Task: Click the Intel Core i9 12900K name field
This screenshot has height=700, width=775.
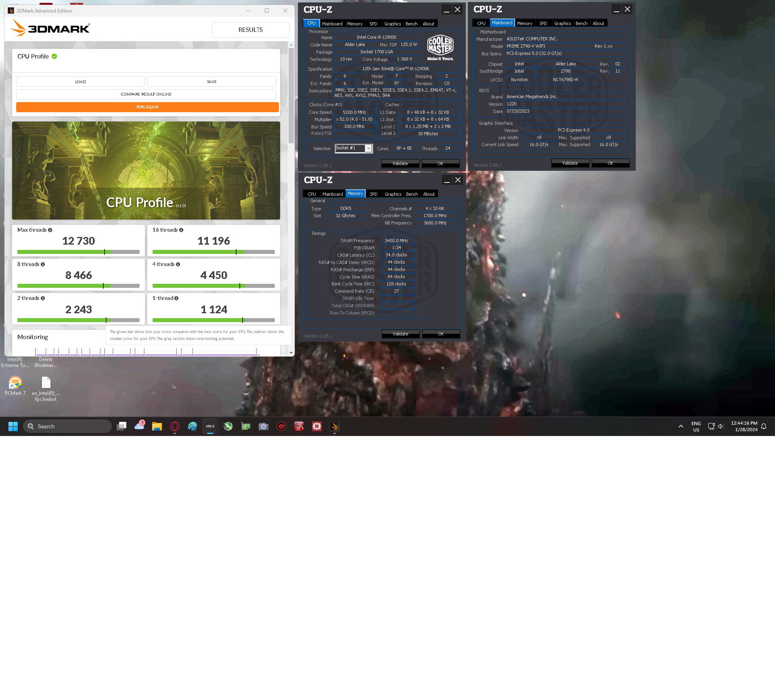Action: tap(376, 37)
